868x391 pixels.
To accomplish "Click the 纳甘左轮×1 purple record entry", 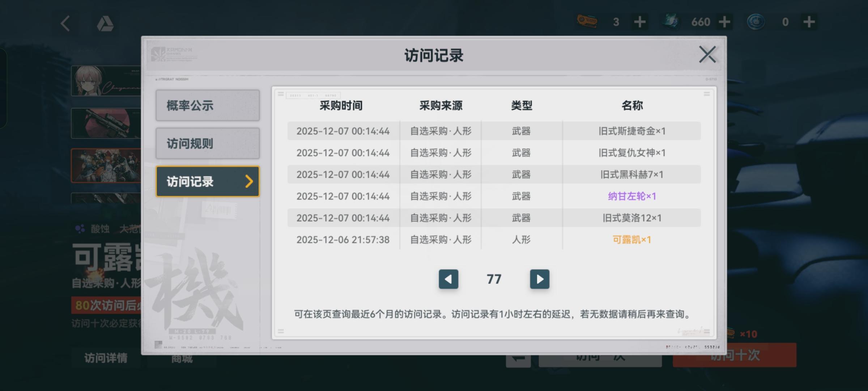I will click(631, 196).
